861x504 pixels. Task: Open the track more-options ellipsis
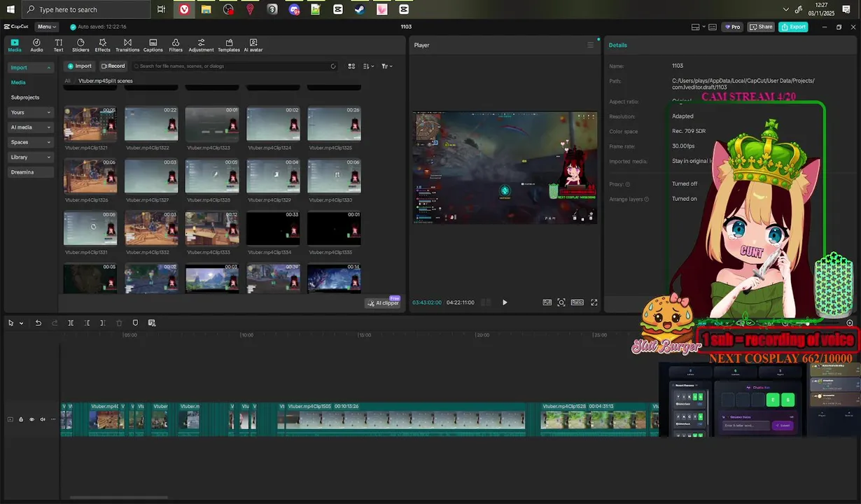(53, 419)
